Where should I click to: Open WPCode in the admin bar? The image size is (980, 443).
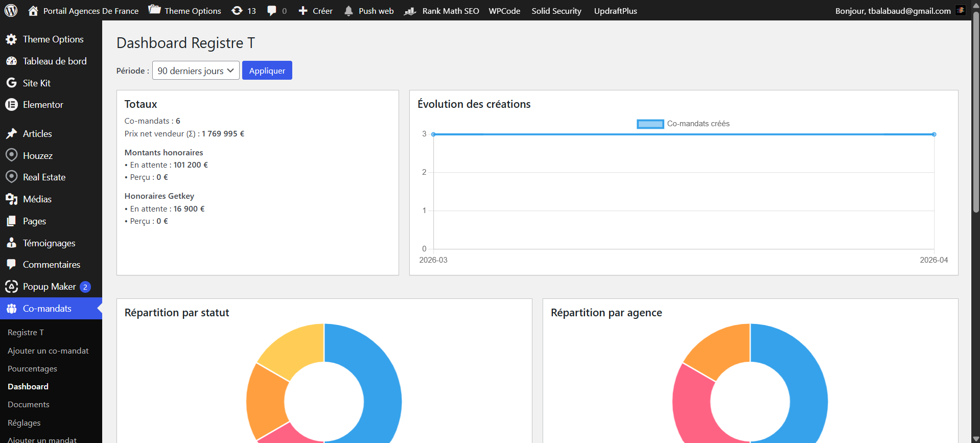click(x=504, y=11)
